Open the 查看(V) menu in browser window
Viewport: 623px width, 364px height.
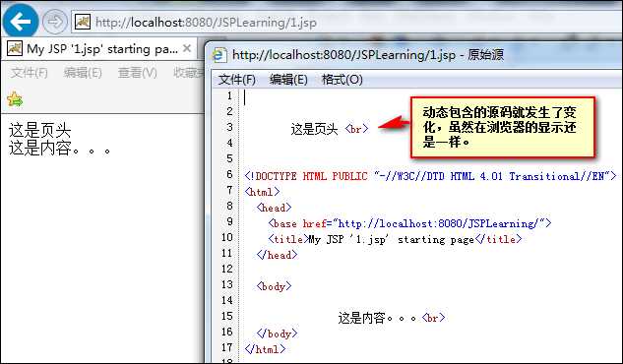coord(137,73)
